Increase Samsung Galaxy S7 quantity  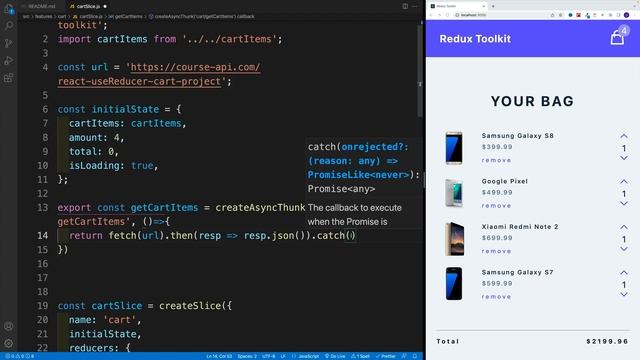click(624, 272)
